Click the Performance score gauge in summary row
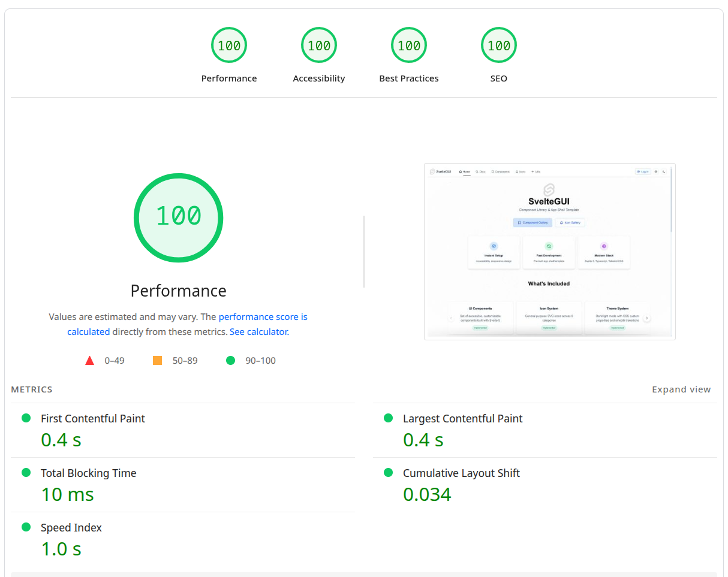728x577 pixels. (229, 46)
